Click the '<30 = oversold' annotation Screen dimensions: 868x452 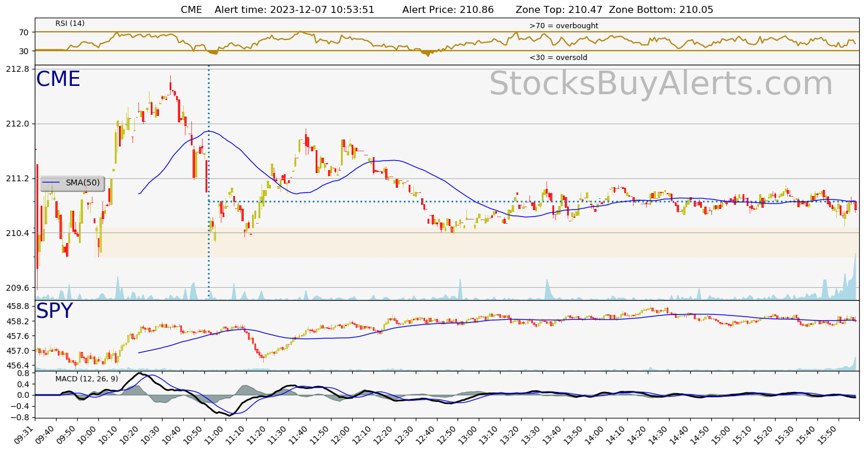pos(558,58)
